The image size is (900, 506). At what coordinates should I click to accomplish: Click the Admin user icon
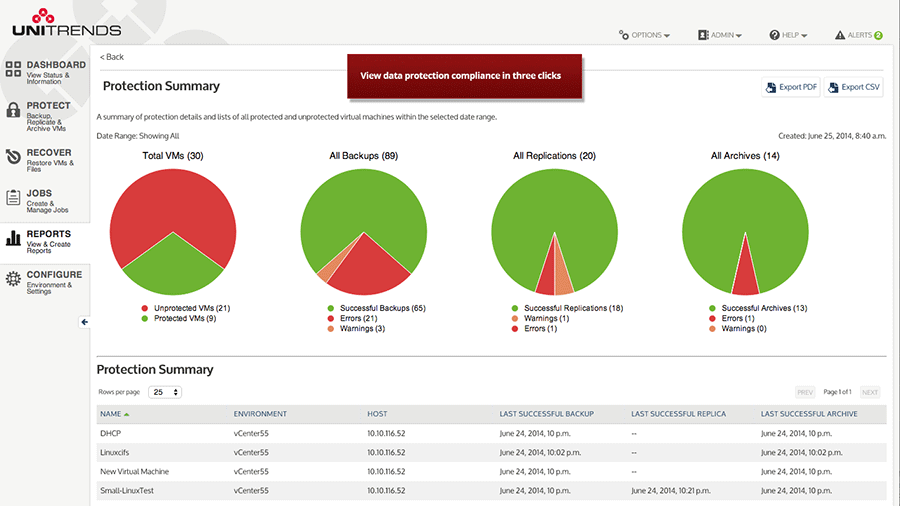coord(703,35)
